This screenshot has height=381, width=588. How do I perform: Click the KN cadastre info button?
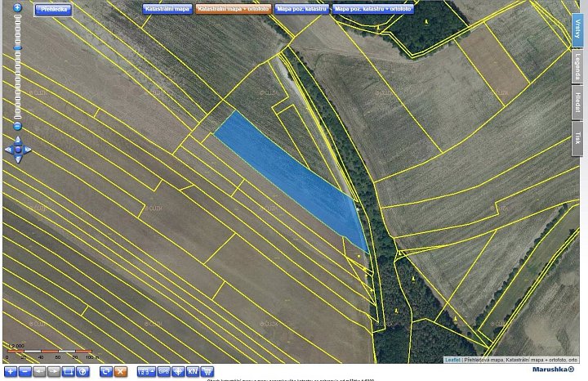(193, 372)
